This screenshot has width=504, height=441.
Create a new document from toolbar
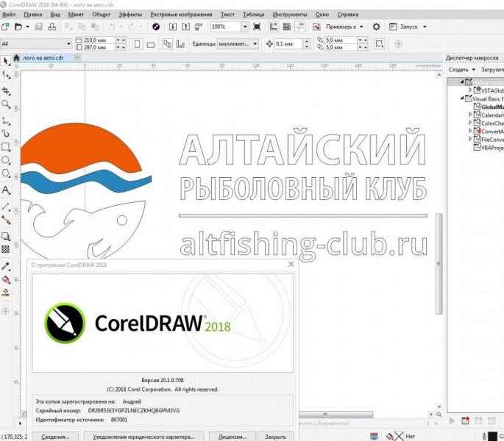tap(5, 26)
